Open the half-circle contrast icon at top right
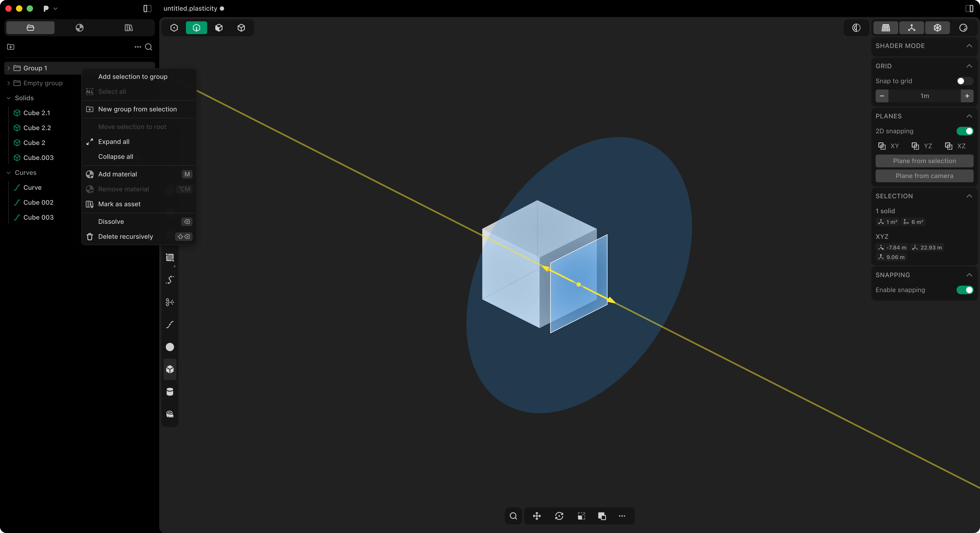The image size is (980, 533). point(856,28)
